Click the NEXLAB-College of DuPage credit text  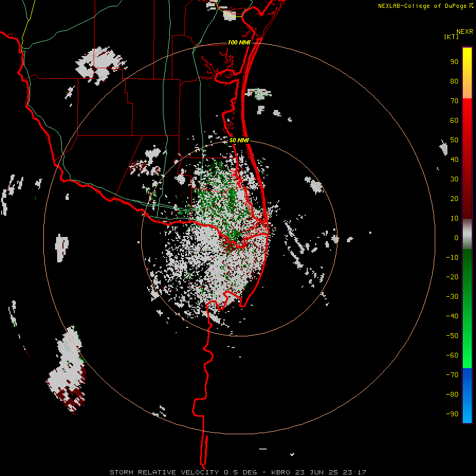(422, 6)
